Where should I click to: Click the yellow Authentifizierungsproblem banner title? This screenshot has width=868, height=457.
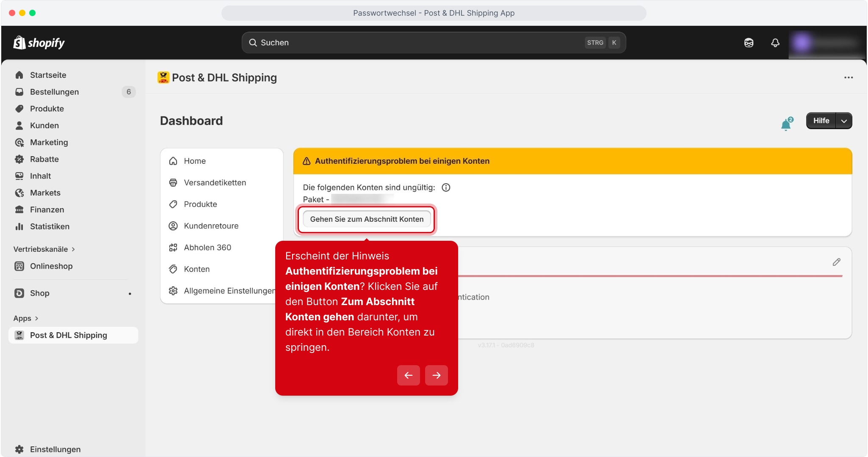point(402,161)
